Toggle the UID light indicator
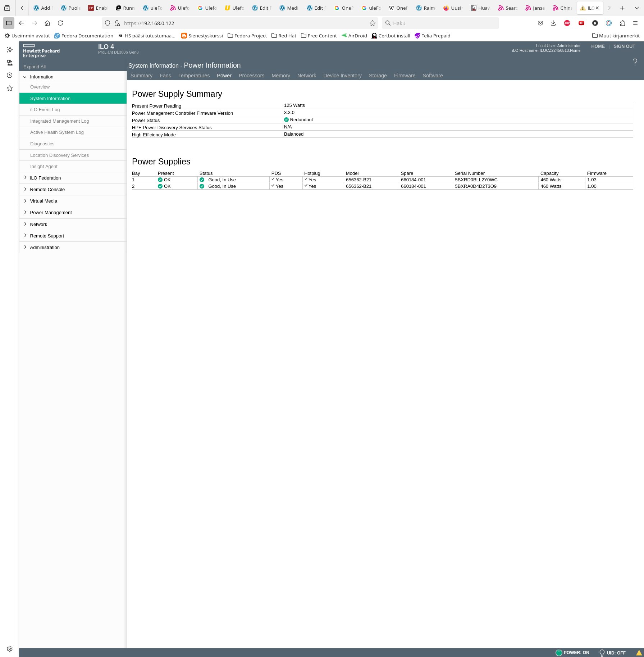The height and width of the screenshot is (657, 644). [602, 652]
